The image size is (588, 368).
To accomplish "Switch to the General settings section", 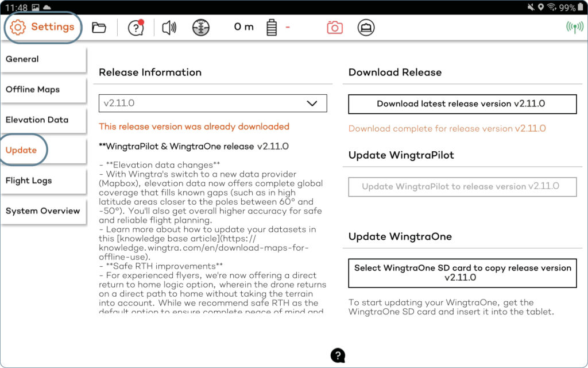I will pos(23,59).
